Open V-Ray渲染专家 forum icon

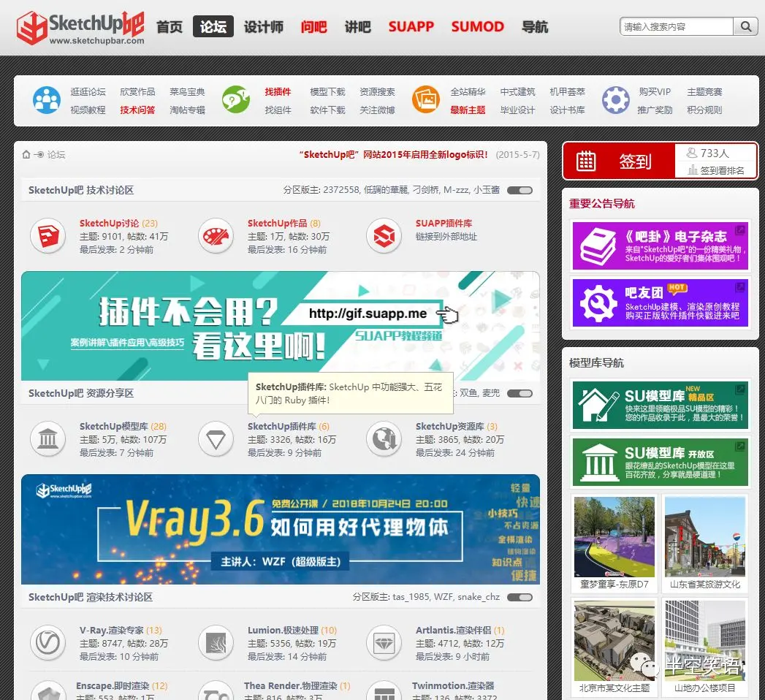click(x=47, y=643)
